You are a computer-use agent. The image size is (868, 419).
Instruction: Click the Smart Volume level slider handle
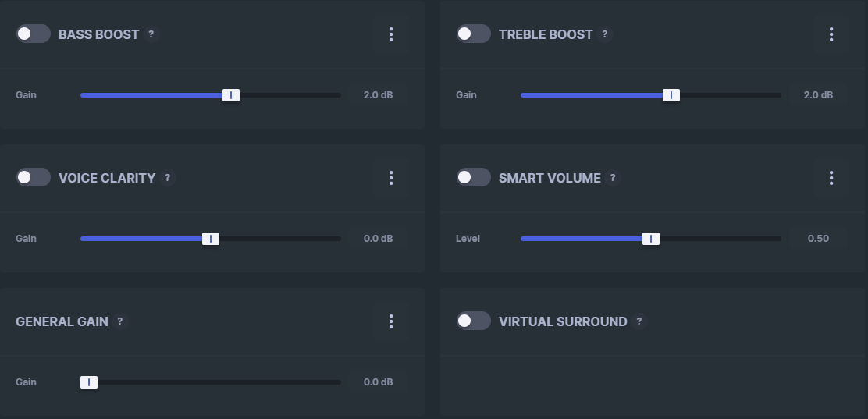[651, 239]
